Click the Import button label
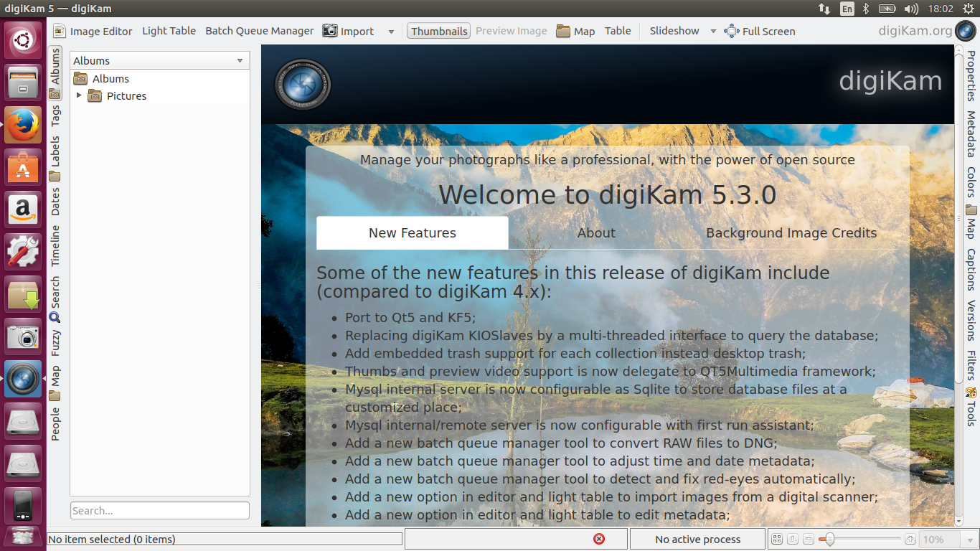 (357, 32)
